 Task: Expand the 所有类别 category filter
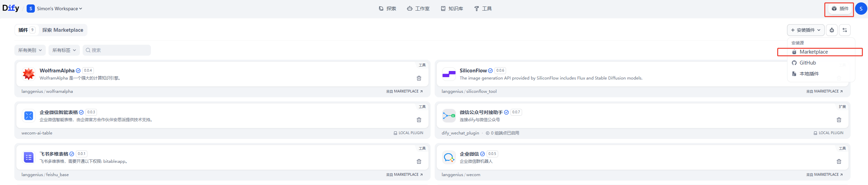pyautogui.click(x=30, y=50)
